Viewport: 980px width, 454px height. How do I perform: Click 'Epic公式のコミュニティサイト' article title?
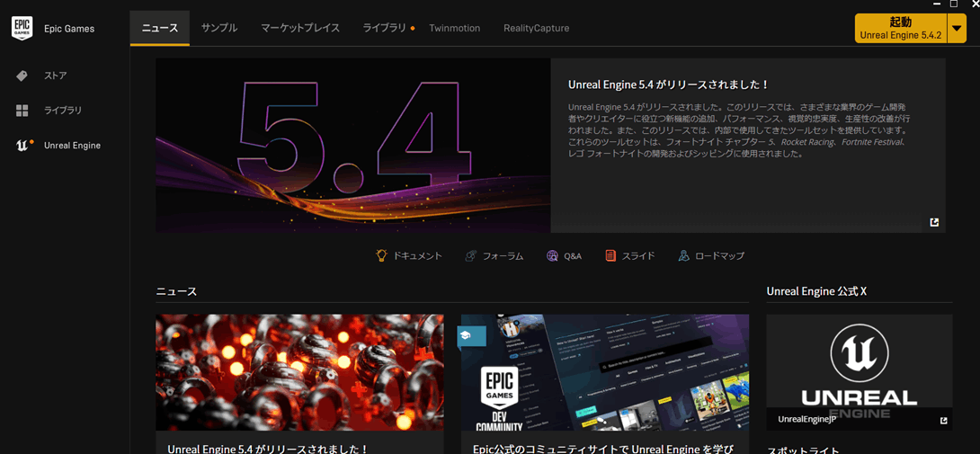(603, 449)
